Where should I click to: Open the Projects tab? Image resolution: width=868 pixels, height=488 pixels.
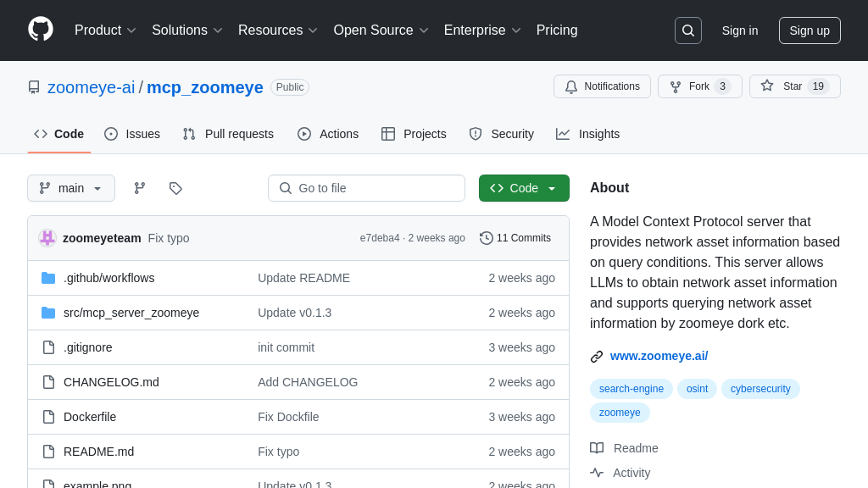(x=414, y=134)
